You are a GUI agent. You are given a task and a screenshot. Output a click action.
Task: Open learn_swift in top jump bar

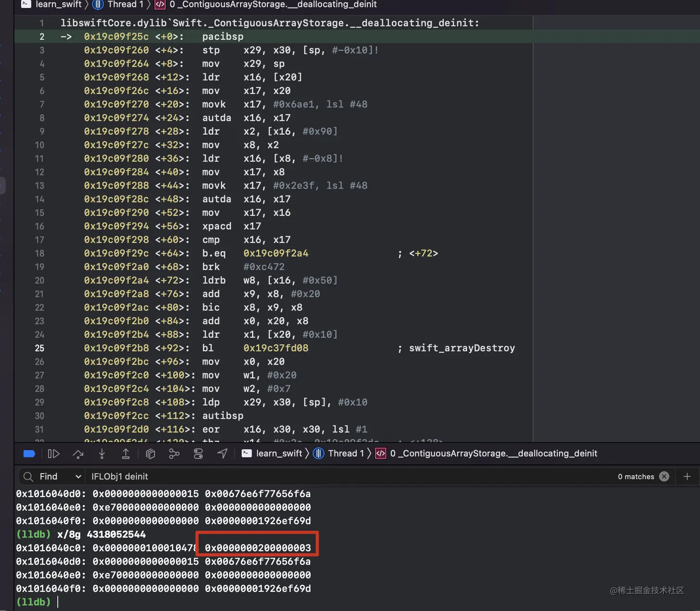[x=58, y=4]
